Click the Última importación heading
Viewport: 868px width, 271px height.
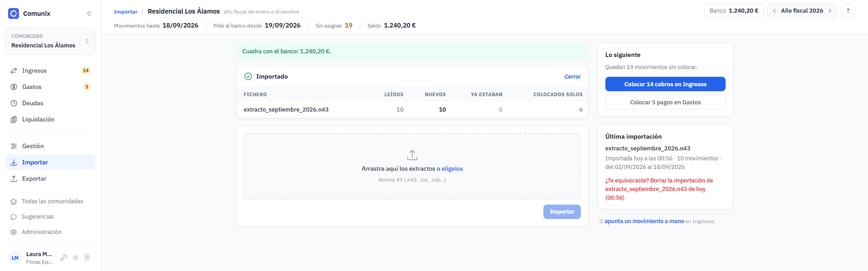pos(633,136)
